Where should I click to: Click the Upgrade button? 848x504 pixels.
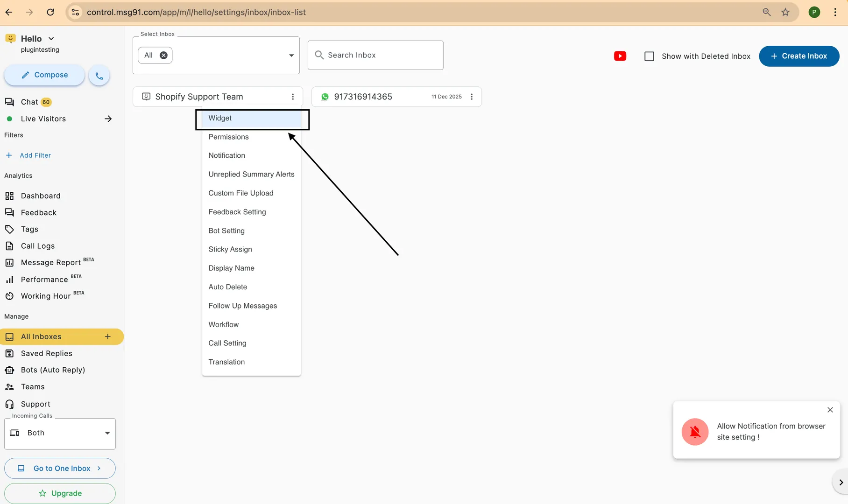point(60,493)
